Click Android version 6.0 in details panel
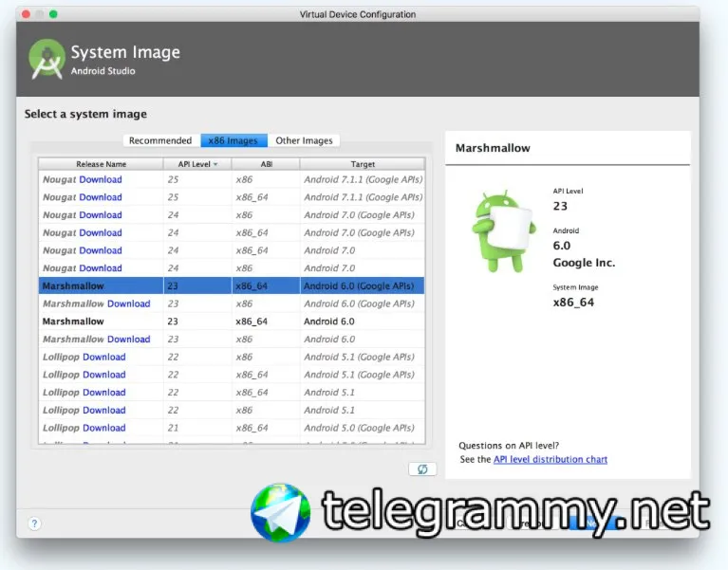 [561, 246]
